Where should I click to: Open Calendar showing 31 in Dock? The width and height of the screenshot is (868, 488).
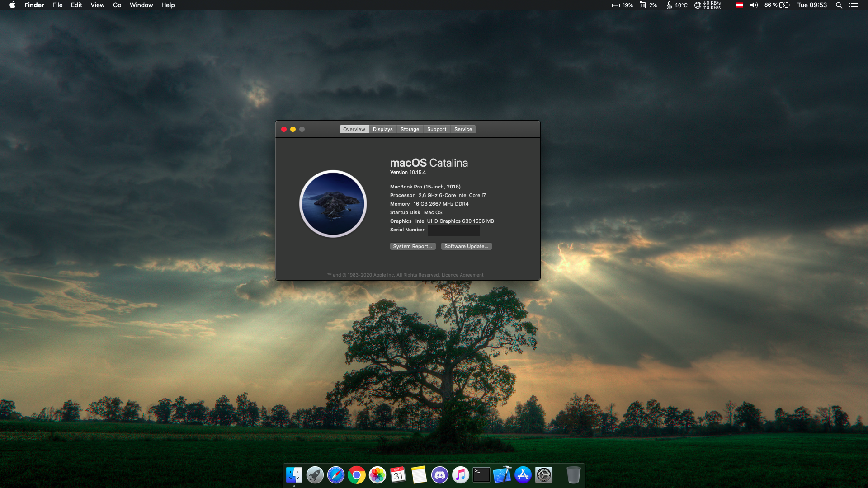point(398,475)
